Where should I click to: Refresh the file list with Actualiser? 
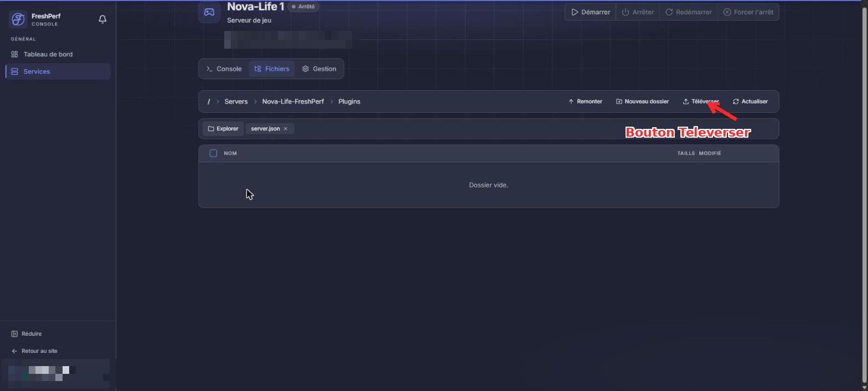coord(750,102)
